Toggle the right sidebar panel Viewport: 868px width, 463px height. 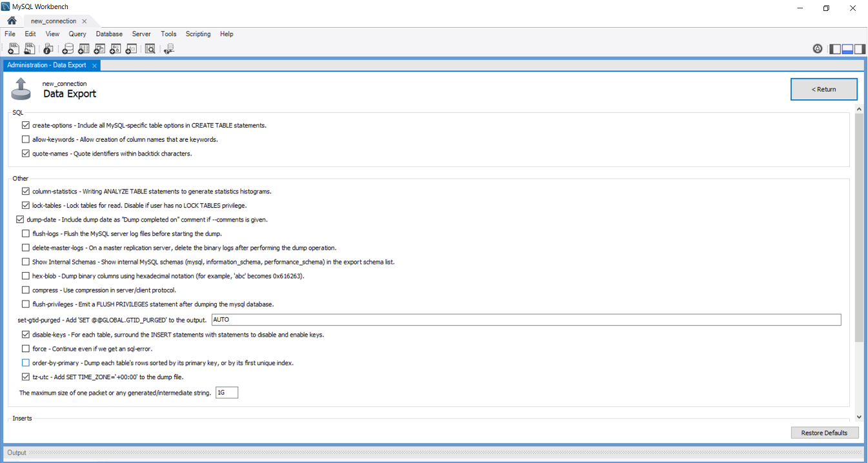tap(860, 48)
